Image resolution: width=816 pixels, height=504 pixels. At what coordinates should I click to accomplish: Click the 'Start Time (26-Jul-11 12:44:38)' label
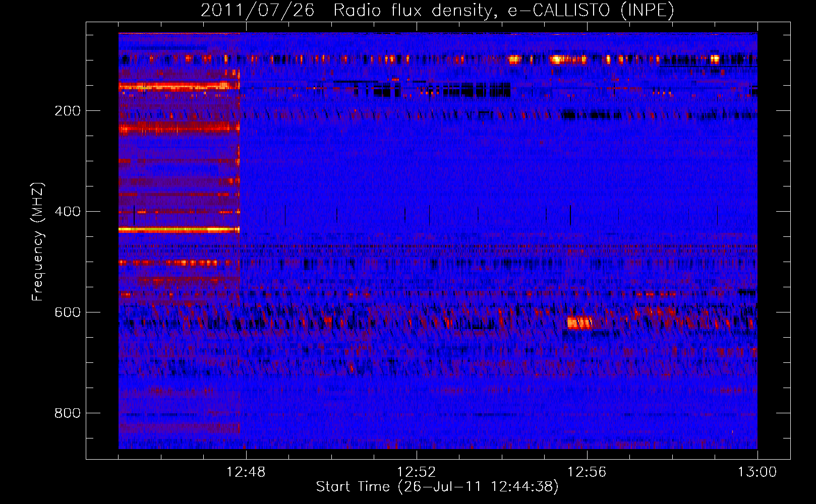pyautogui.click(x=437, y=487)
